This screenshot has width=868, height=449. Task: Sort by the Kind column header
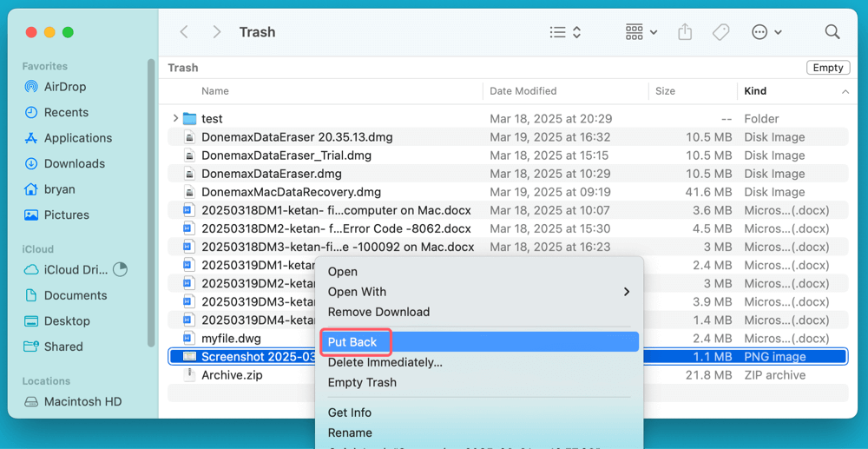coord(755,91)
